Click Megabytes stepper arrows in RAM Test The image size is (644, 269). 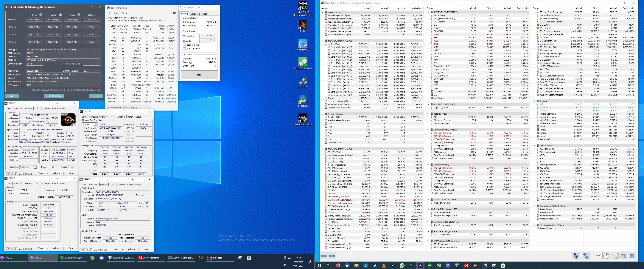coord(214,36)
